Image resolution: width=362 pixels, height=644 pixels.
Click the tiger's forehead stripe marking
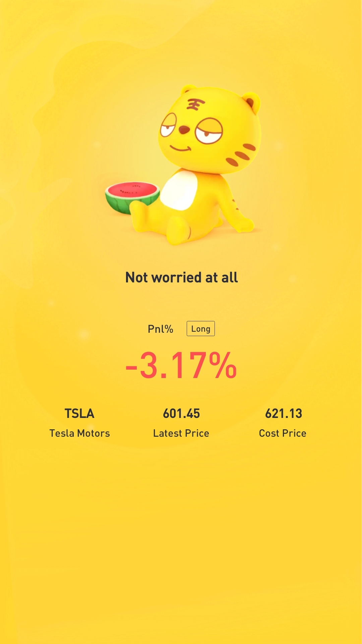point(195,105)
